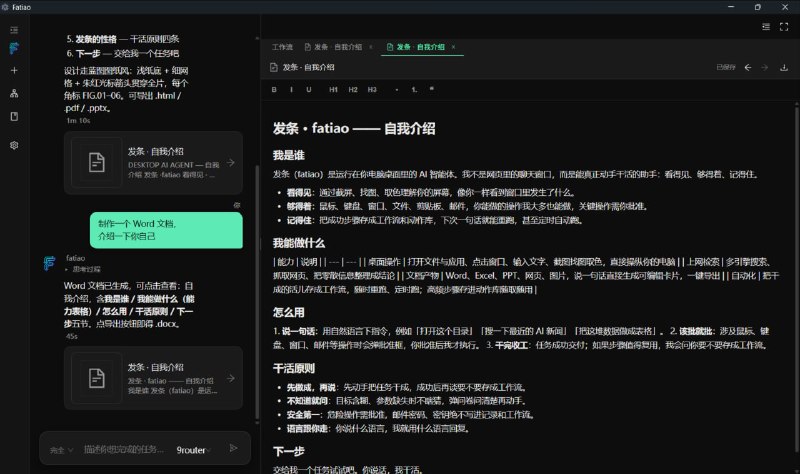Screen dimensions: 800x474
Task: Click the 怎么用 heading
Action: click(x=289, y=313)
